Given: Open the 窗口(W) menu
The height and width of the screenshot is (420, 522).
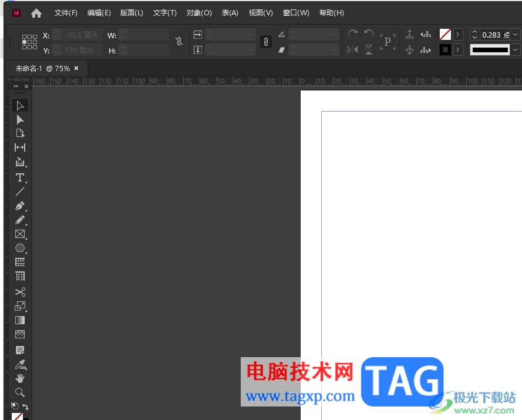Looking at the screenshot, I should pos(296,13).
